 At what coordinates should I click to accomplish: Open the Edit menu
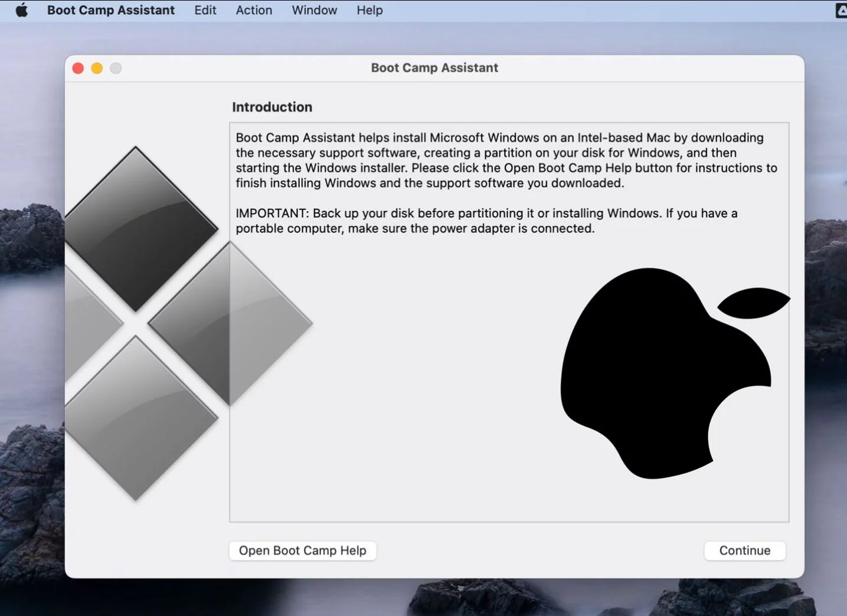point(205,10)
